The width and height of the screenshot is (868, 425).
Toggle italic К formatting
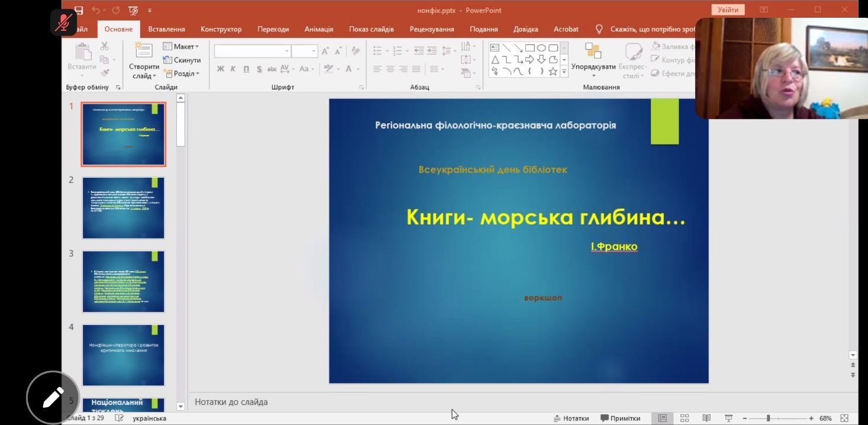click(x=233, y=69)
